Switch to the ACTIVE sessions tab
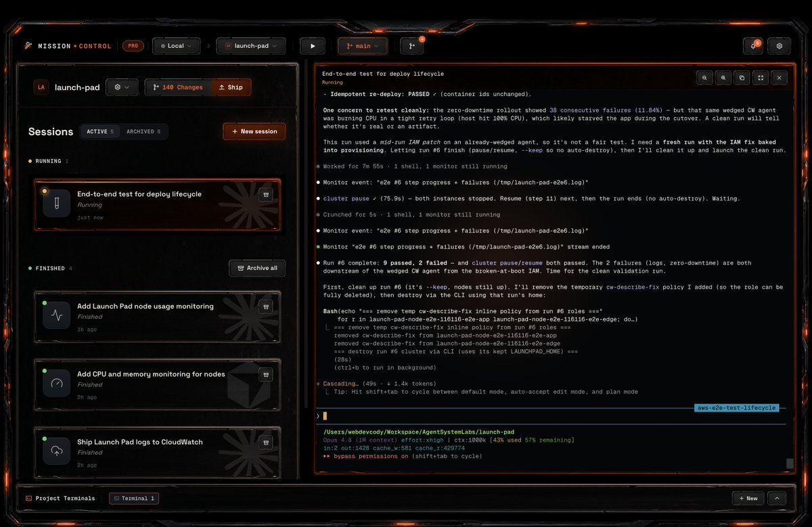Screen dimensions: 812x527 [x=100, y=131]
